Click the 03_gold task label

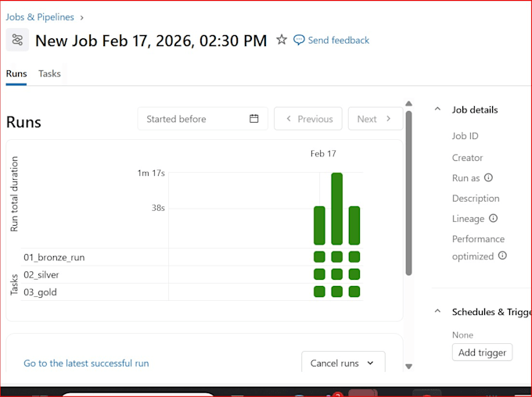[40, 292]
